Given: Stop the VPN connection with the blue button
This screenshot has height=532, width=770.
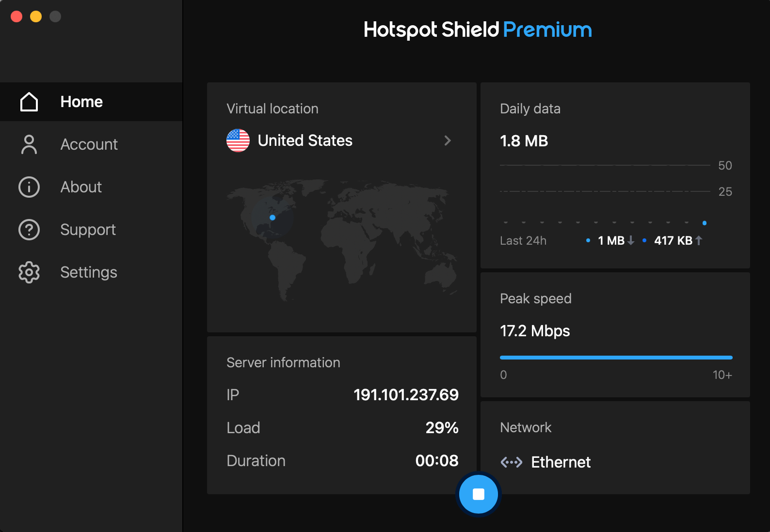Looking at the screenshot, I should (x=479, y=494).
